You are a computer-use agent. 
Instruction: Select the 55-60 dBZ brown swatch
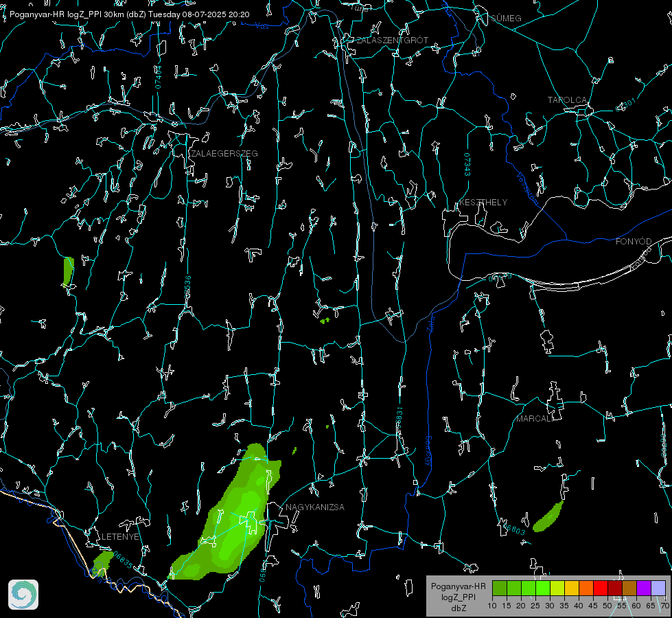click(x=629, y=588)
